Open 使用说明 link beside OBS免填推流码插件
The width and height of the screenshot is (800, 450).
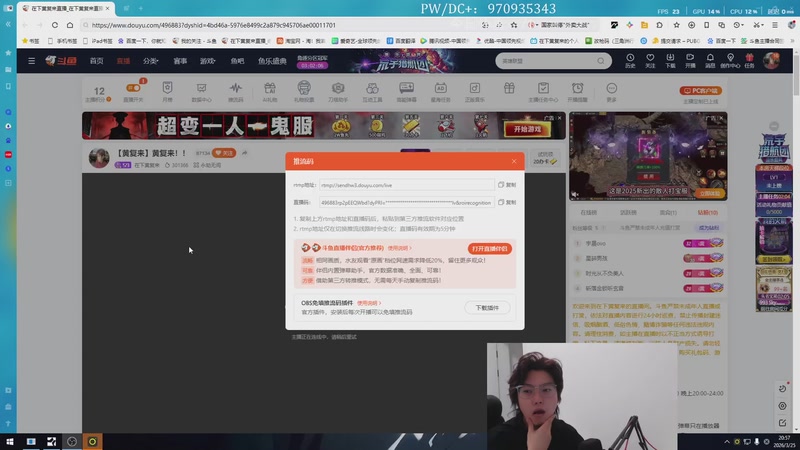[x=368, y=303]
